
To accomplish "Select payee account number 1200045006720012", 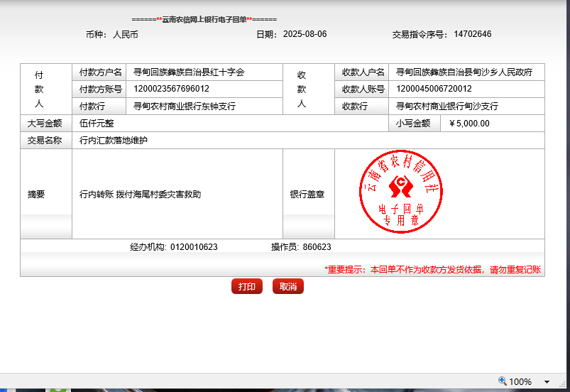I will click(x=433, y=89).
